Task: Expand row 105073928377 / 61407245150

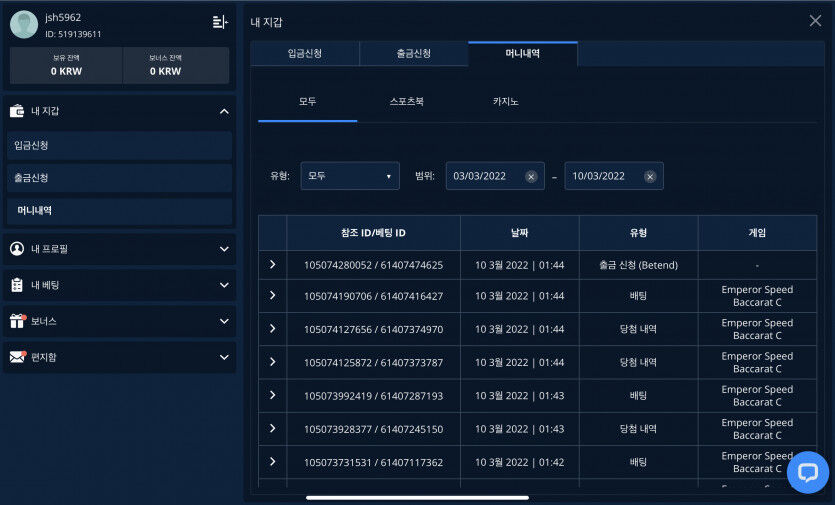Action: (273, 428)
